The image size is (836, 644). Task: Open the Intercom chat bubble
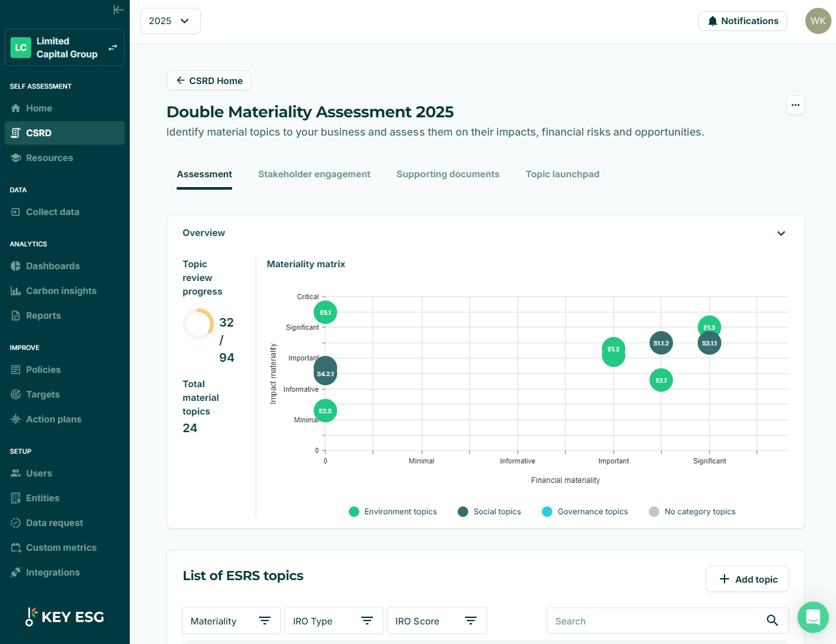(x=813, y=617)
